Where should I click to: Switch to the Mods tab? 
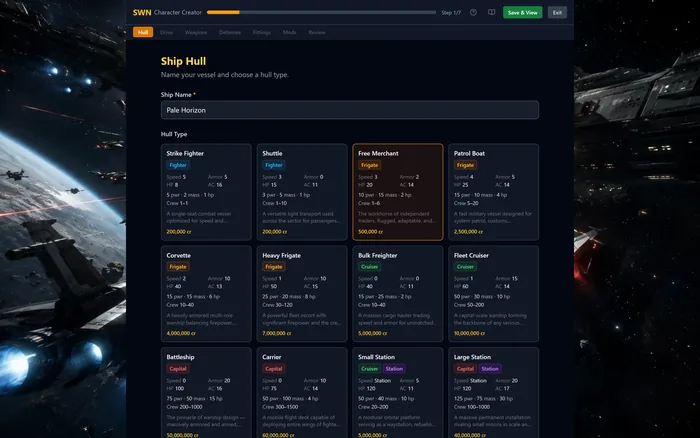(289, 32)
